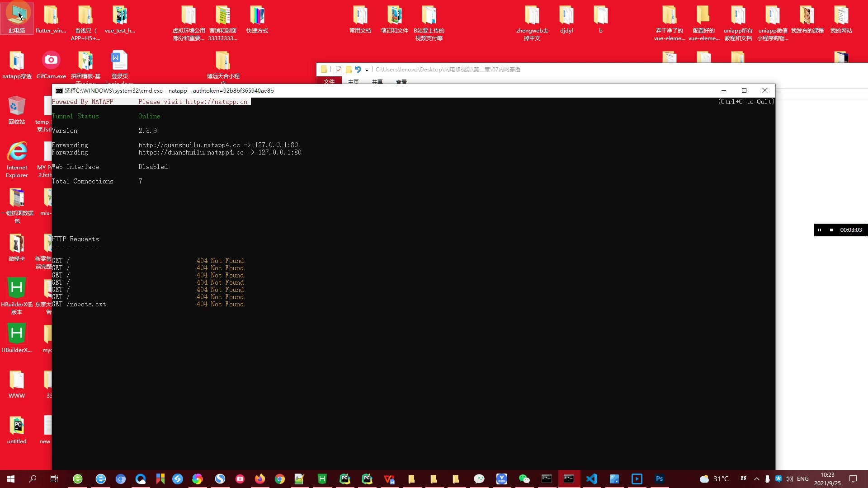This screenshot has width=868, height=488.
Task: Click the address bar in File Explorer
Action: (448, 69)
